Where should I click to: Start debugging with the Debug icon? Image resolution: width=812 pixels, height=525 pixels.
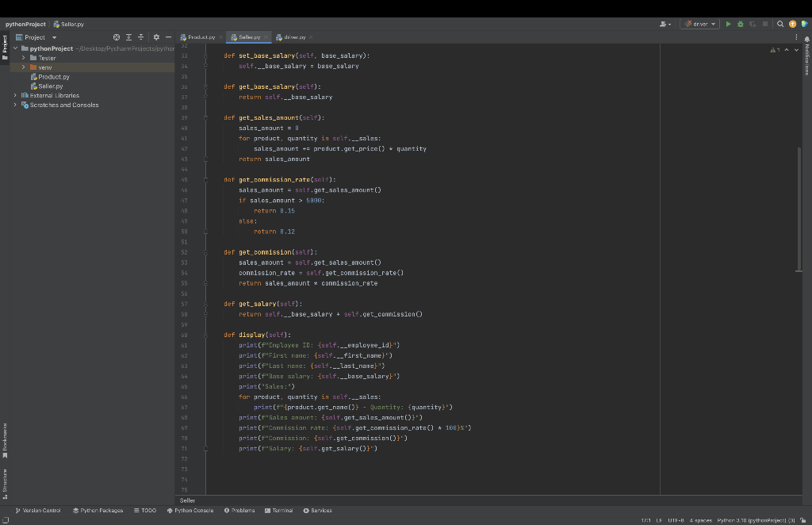741,24
